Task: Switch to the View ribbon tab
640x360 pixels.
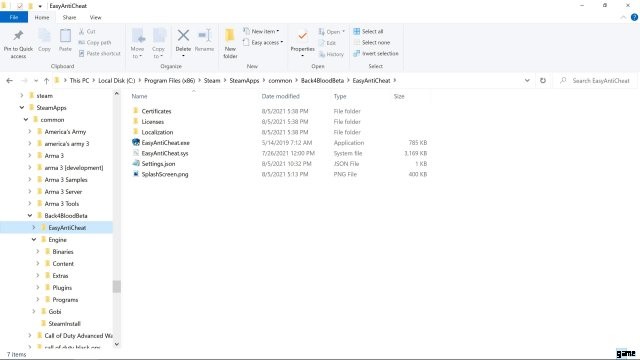Action: click(x=96, y=18)
